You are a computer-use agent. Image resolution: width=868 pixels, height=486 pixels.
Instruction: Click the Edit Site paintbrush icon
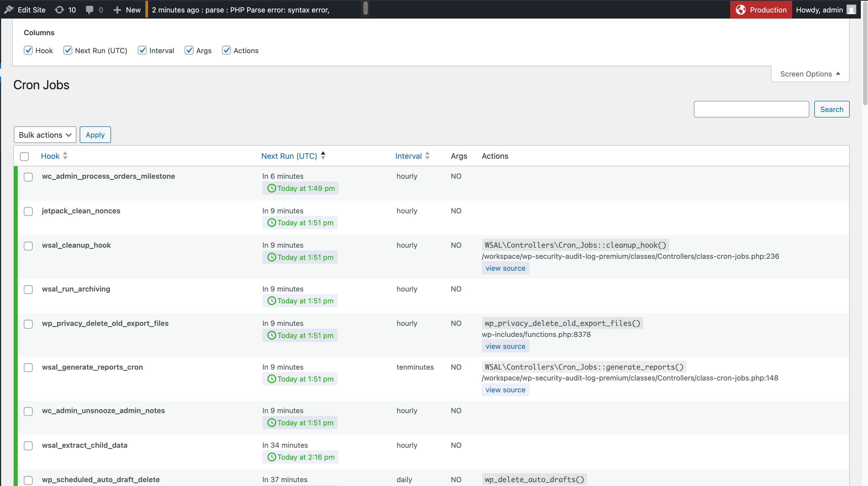coord(9,10)
